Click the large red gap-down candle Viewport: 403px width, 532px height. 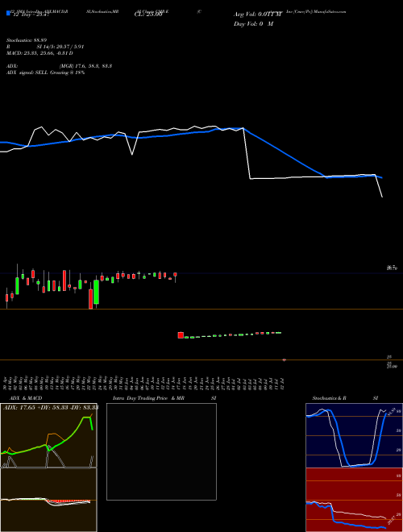(x=181, y=335)
